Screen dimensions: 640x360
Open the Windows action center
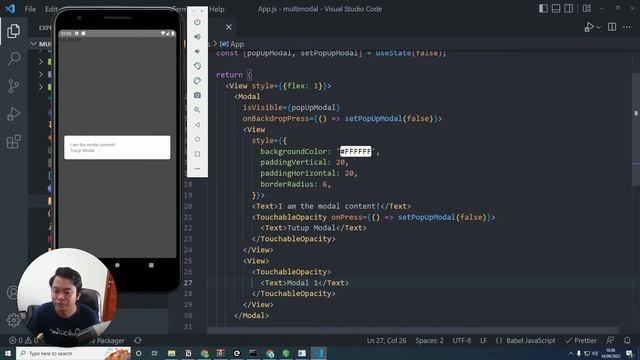click(x=629, y=353)
